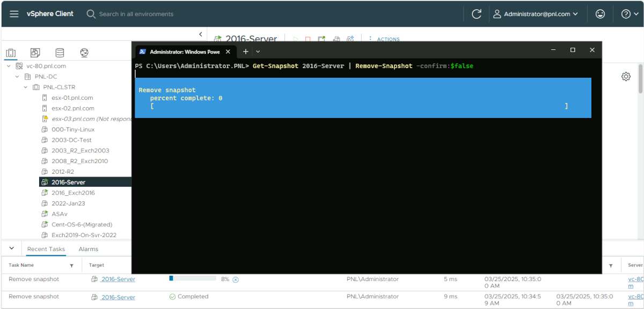Open the vSphere hamburger menu
Viewport: 644px width, 309px height.
point(14,14)
